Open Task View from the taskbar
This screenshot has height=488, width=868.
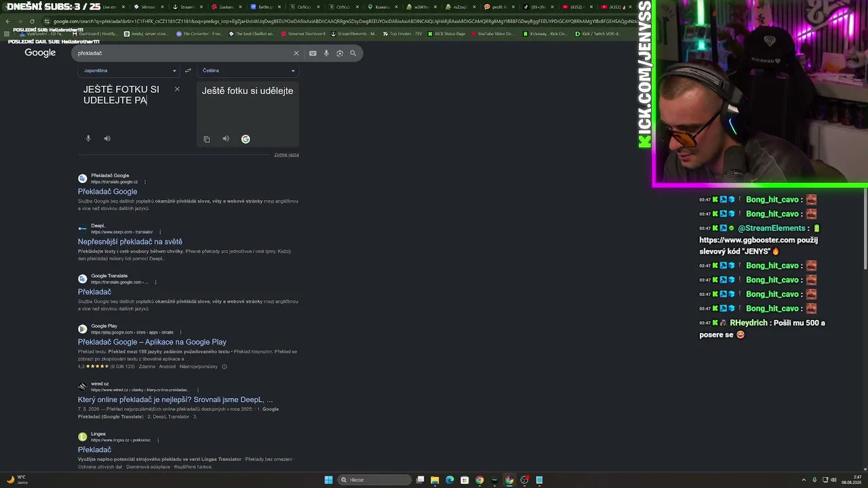click(x=420, y=480)
